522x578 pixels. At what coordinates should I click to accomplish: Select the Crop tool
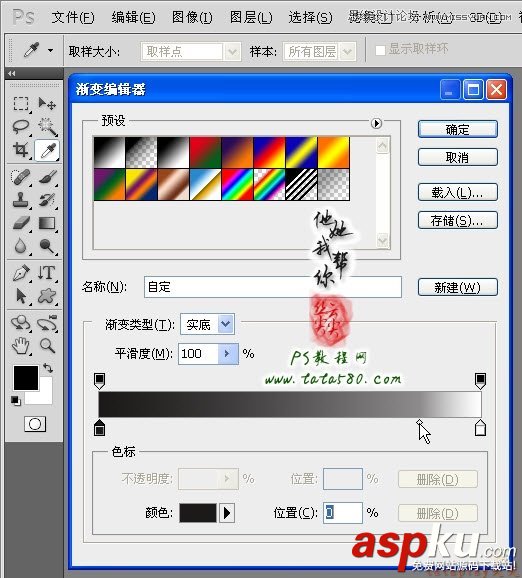(21, 150)
